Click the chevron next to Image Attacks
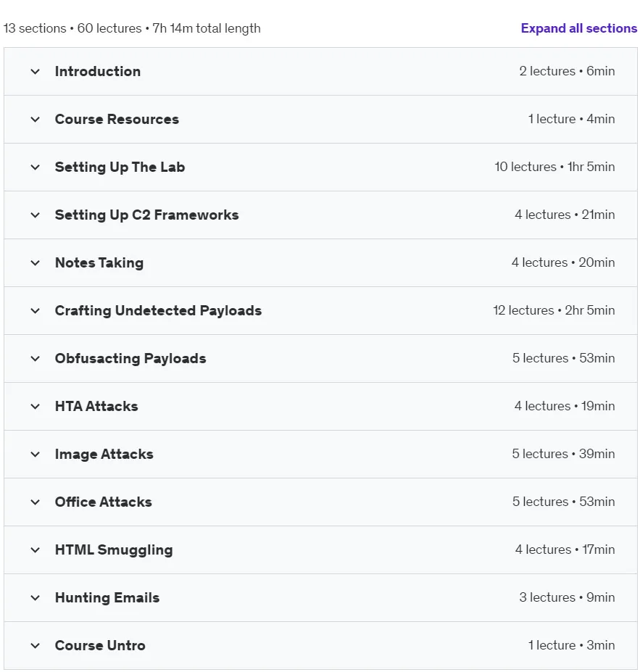This screenshot has height=672, width=640. tap(35, 455)
